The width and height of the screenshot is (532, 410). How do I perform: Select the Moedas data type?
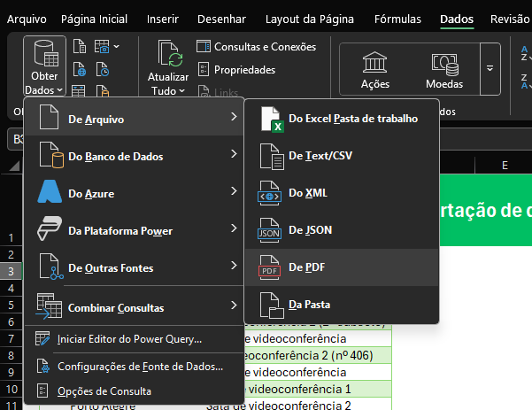pyautogui.click(x=444, y=70)
